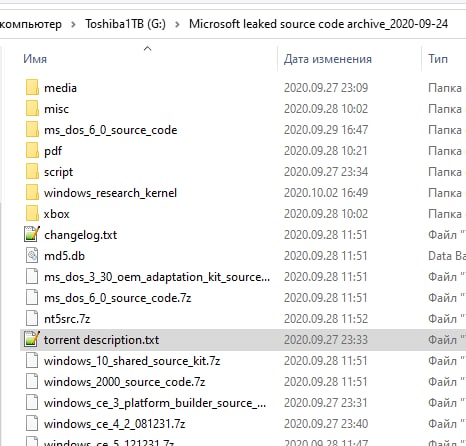Click date 2020.09.27 23:31 row
The image size is (466, 446).
326,403
